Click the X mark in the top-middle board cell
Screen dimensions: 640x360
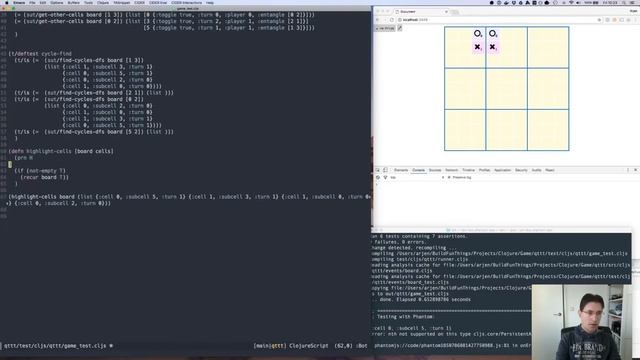point(493,47)
